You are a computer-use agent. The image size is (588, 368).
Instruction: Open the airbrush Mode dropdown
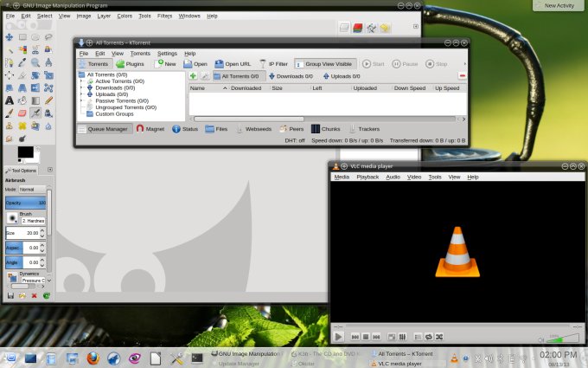[x=32, y=189]
